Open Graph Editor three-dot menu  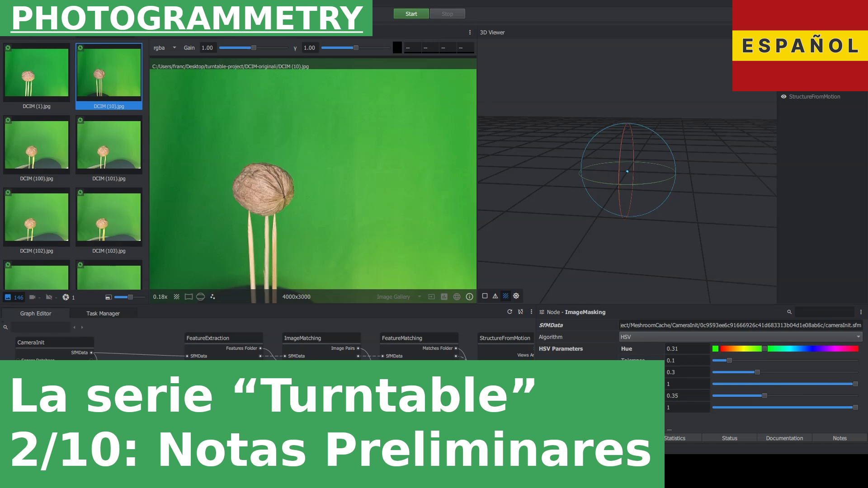coord(531,312)
